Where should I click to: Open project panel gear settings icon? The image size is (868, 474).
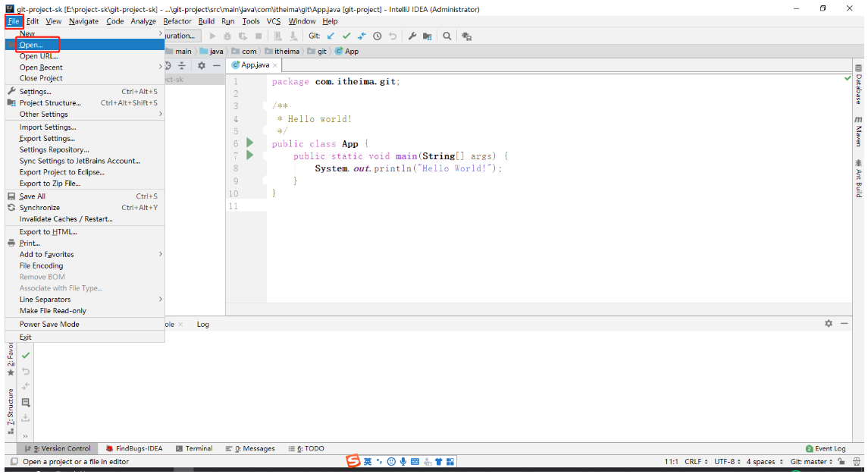pyautogui.click(x=202, y=65)
